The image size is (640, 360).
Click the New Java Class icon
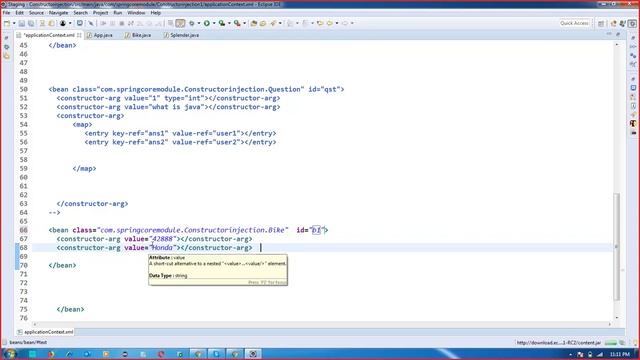[263, 23]
